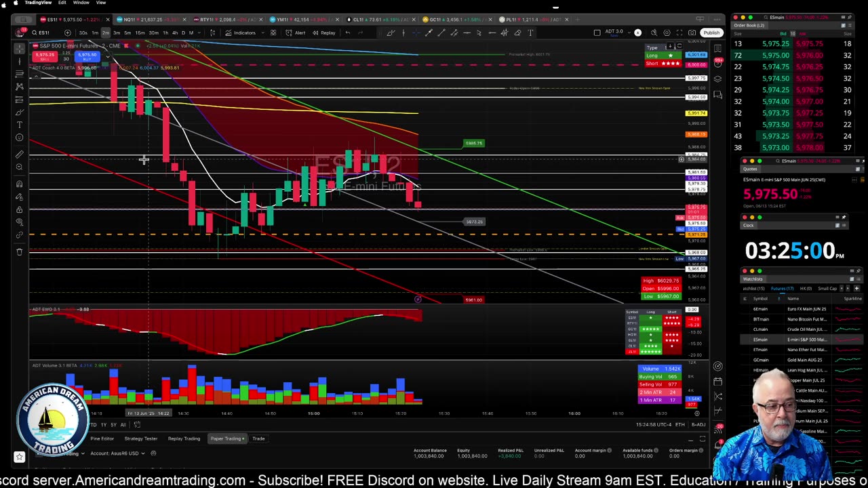Select the 30s timeframe
868x488 pixels.
[x=83, y=33]
